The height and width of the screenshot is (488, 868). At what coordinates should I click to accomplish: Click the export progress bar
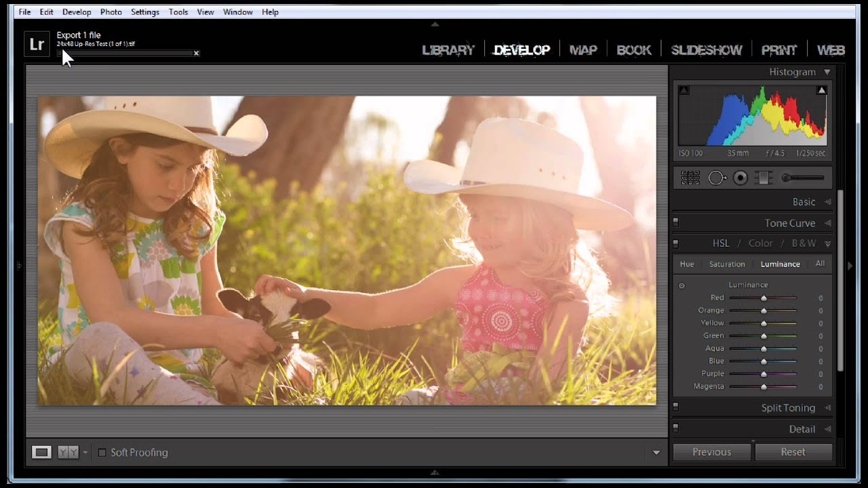tap(124, 53)
